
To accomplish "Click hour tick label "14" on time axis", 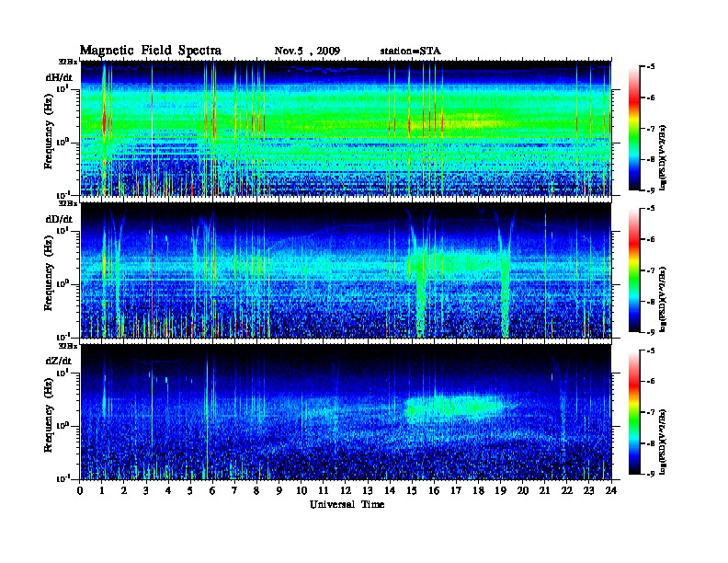I will (390, 490).
